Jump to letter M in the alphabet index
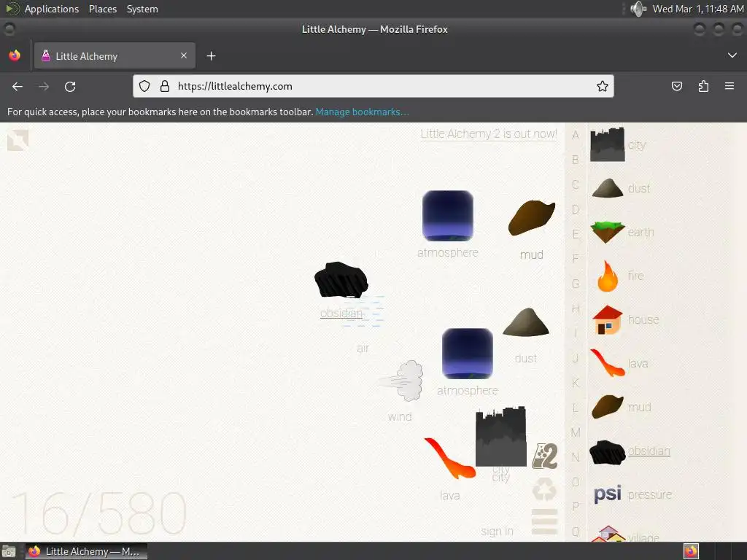Screen dimensions: 747x560 [576, 432]
